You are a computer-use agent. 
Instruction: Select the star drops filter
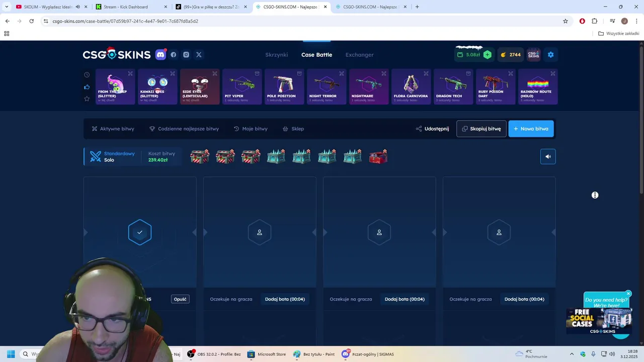tap(87, 99)
